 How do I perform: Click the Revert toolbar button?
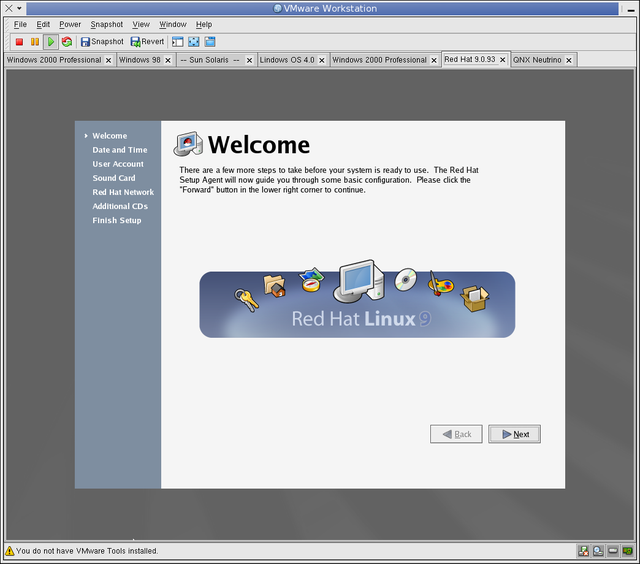pos(147,42)
